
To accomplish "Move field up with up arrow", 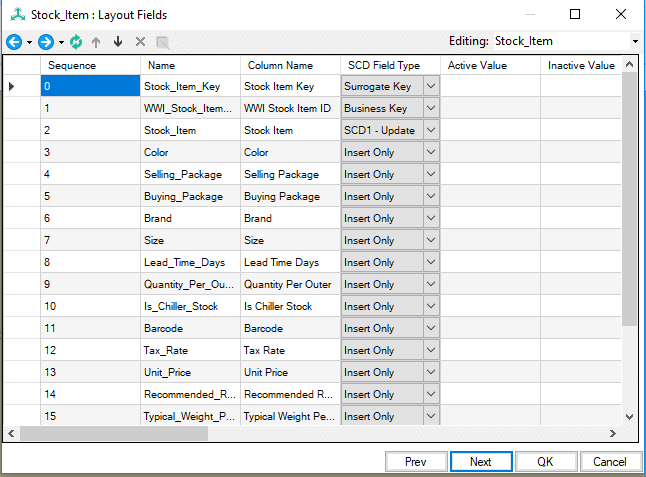I will coord(97,42).
